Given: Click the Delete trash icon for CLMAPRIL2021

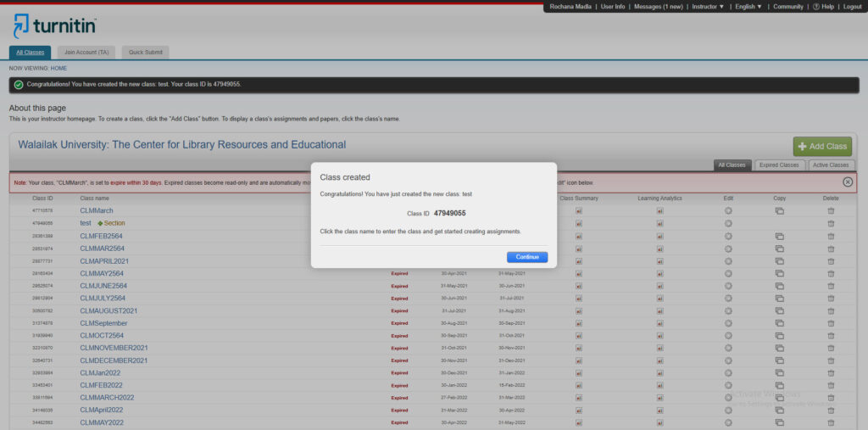Looking at the screenshot, I should click(831, 261).
